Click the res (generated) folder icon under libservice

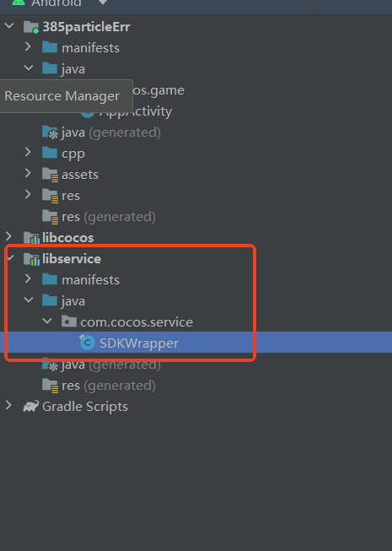coord(51,386)
